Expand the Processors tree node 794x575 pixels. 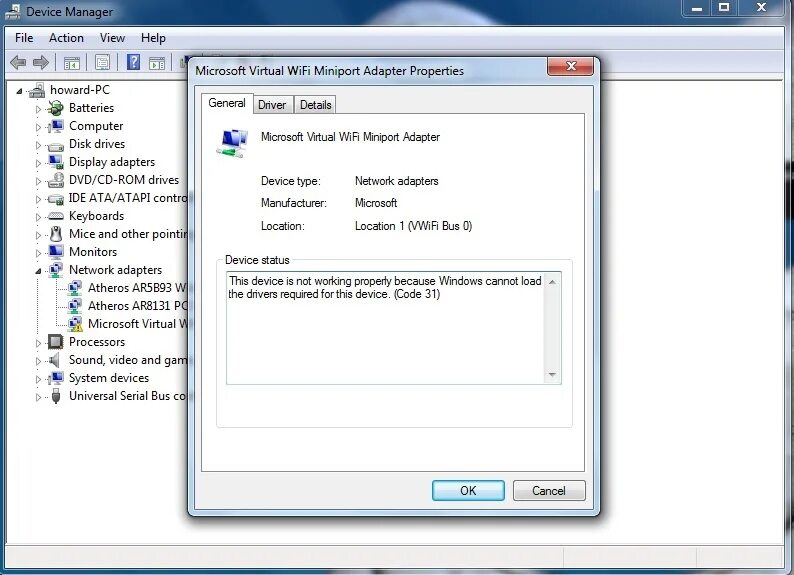(38, 343)
